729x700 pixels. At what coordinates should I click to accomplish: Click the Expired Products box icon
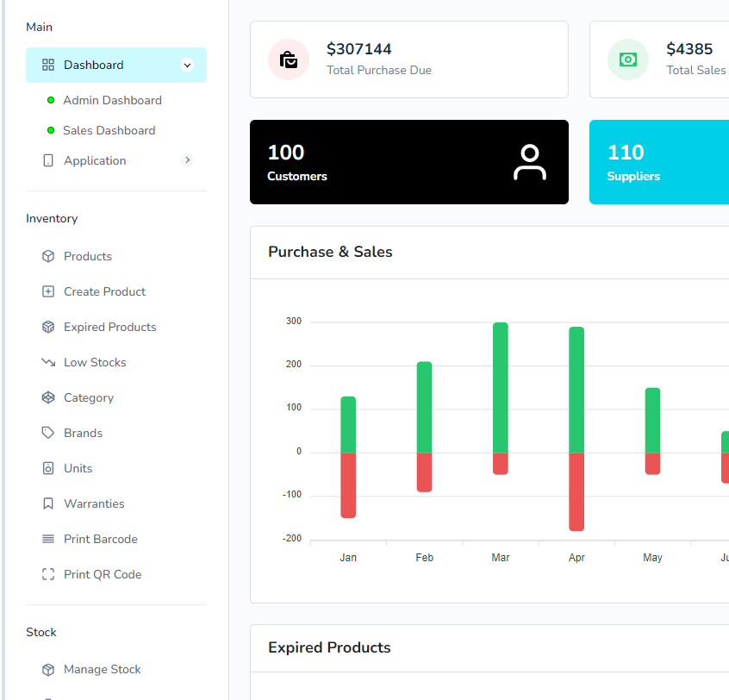[47, 326]
